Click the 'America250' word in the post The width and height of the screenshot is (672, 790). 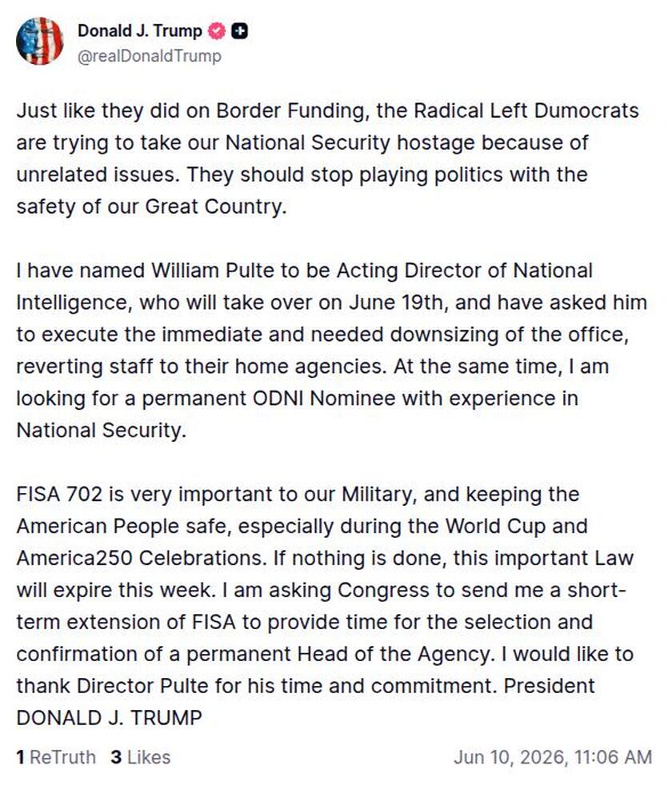tap(74, 558)
